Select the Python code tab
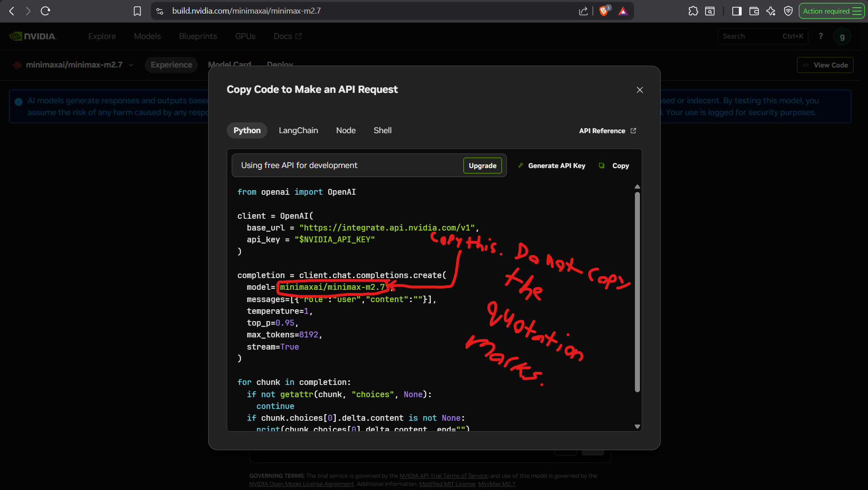Image resolution: width=868 pixels, height=490 pixels. click(247, 130)
